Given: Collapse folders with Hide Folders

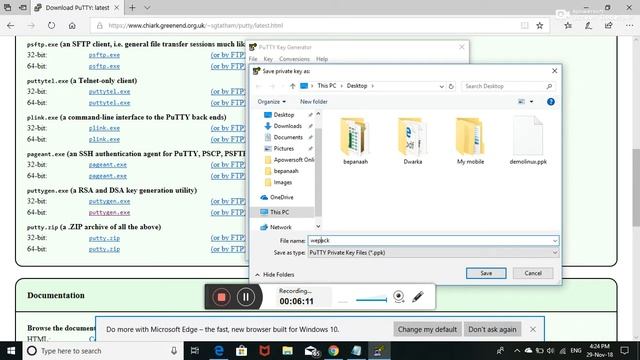Looking at the screenshot, I should click(x=275, y=275).
